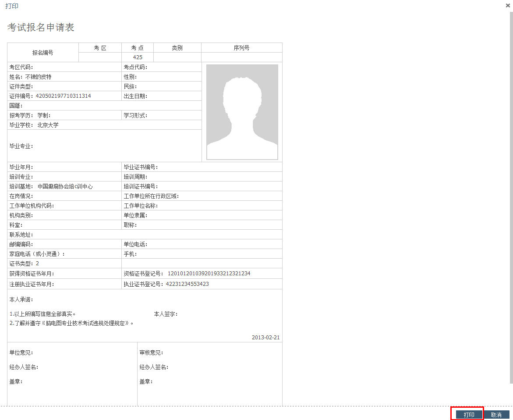The width and height of the screenshot is (513, 420).
Task: Click the 取消 cancel button
Action: click(x=497, y=414)
